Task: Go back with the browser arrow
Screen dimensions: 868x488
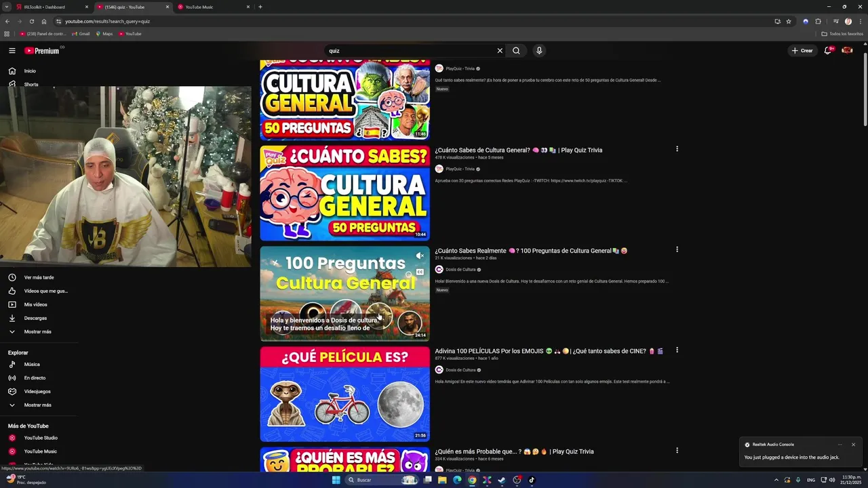Action: [x=7, y=22]
